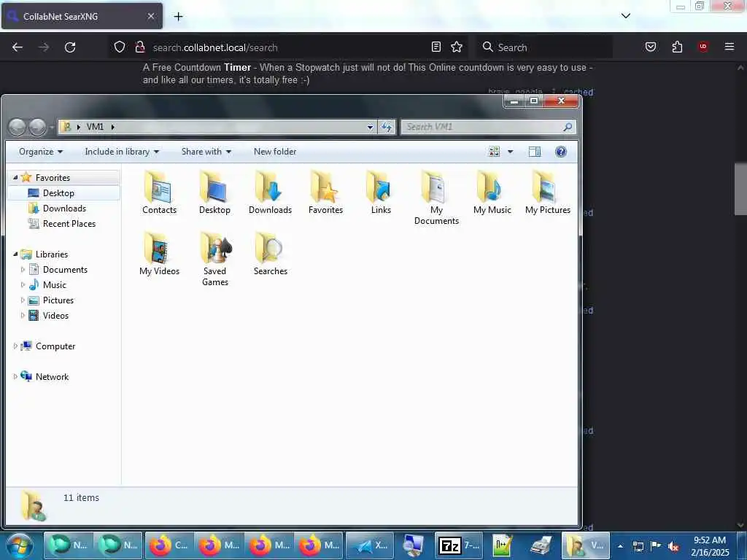Open Explorer help
Viewport: 747px width, 560px height.
(561, 152)
